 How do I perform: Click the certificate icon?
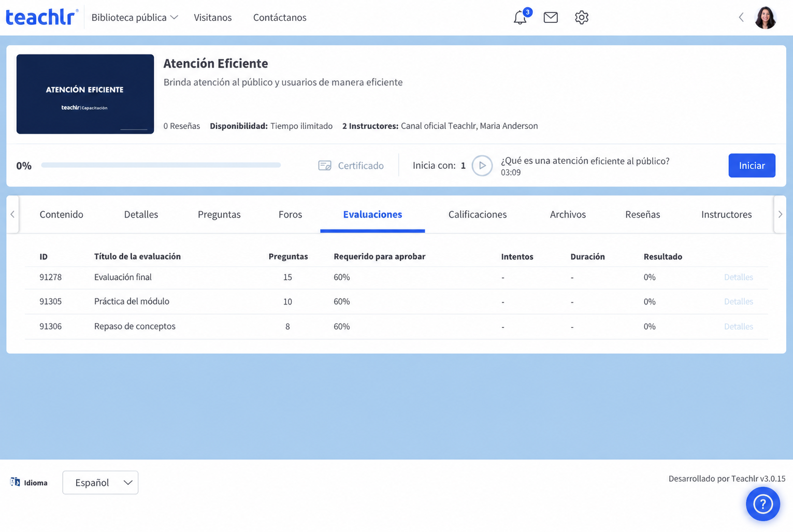point(325,166)
